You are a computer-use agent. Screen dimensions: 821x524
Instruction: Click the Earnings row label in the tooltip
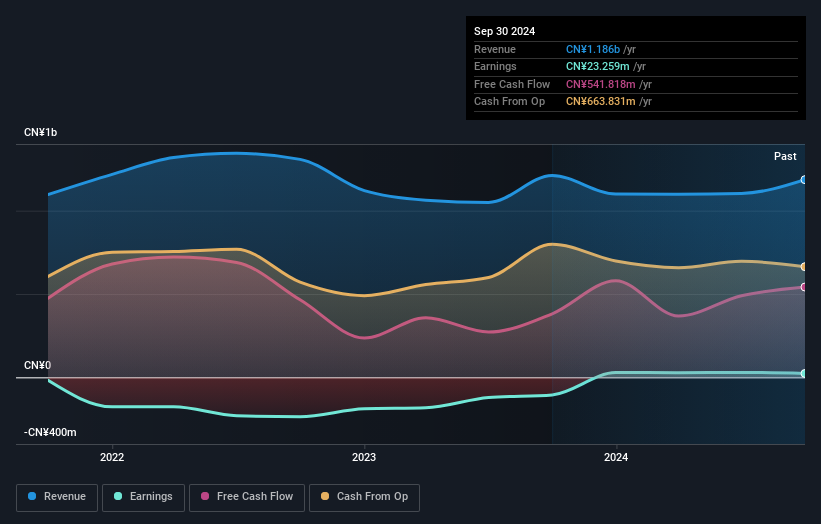[x=495, y=66]
